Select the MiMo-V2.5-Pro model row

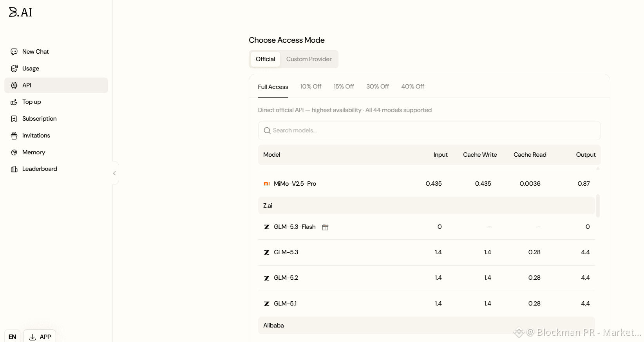[427, 184]
